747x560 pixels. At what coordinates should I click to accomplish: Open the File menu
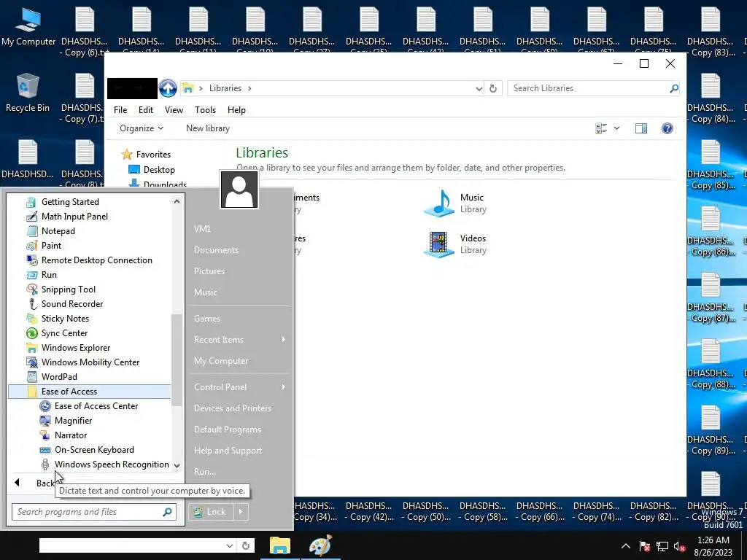click(x=120, y=110)
